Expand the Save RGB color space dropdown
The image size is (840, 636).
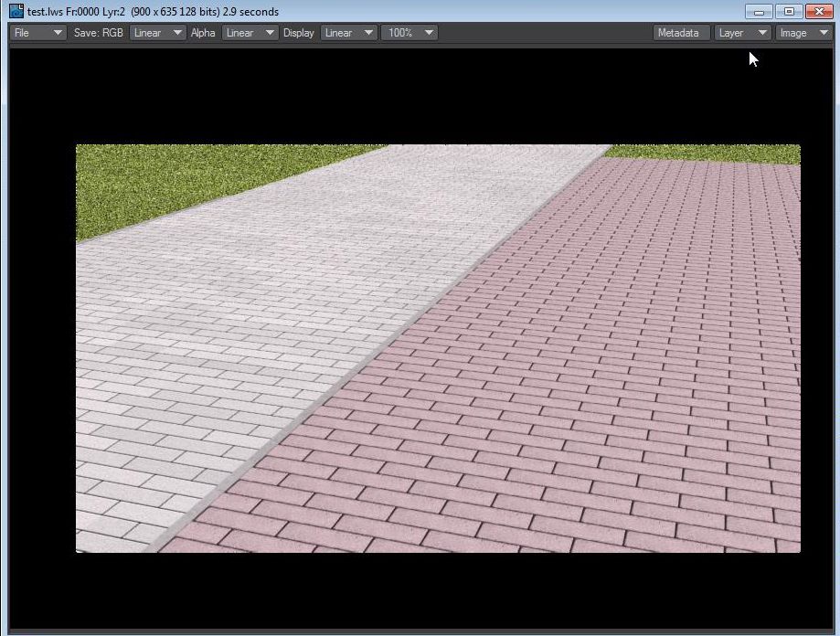click(x=157, y=33)
